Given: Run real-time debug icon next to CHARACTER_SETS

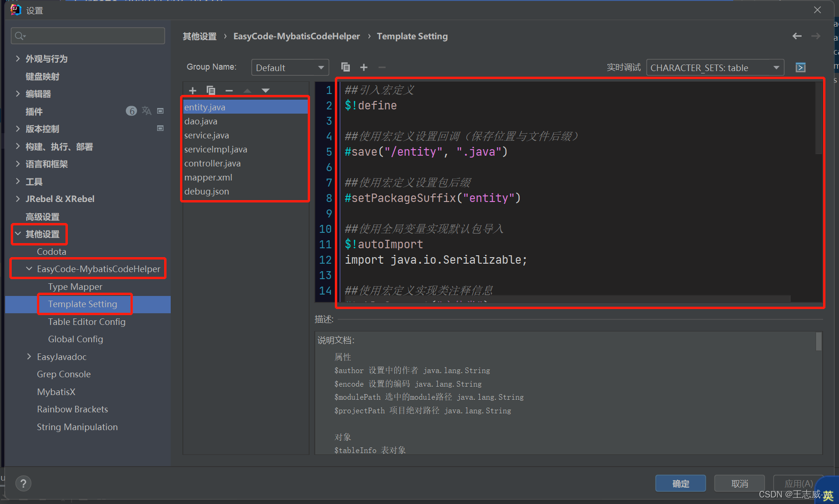Looking at the screenshot, I should point(801,68).
